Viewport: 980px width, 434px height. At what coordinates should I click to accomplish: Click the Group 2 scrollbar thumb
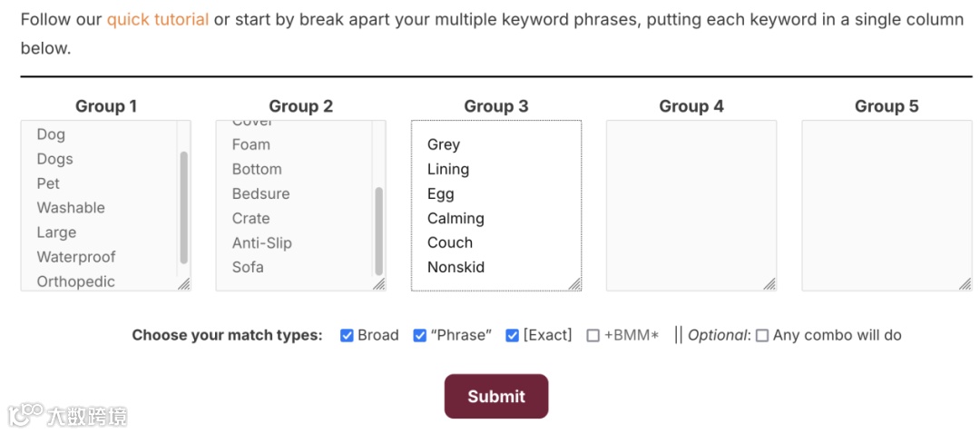(x=379, y=231)
